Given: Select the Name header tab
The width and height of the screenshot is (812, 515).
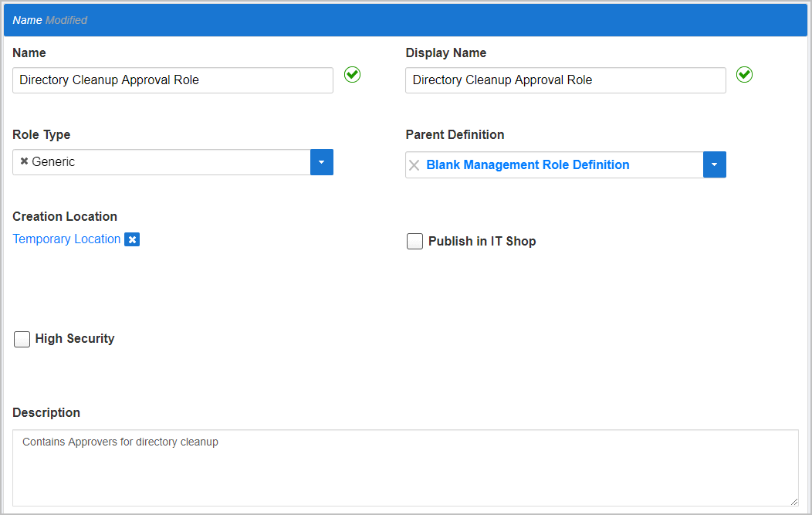Looking at the screenshot, I should point(27,20).
